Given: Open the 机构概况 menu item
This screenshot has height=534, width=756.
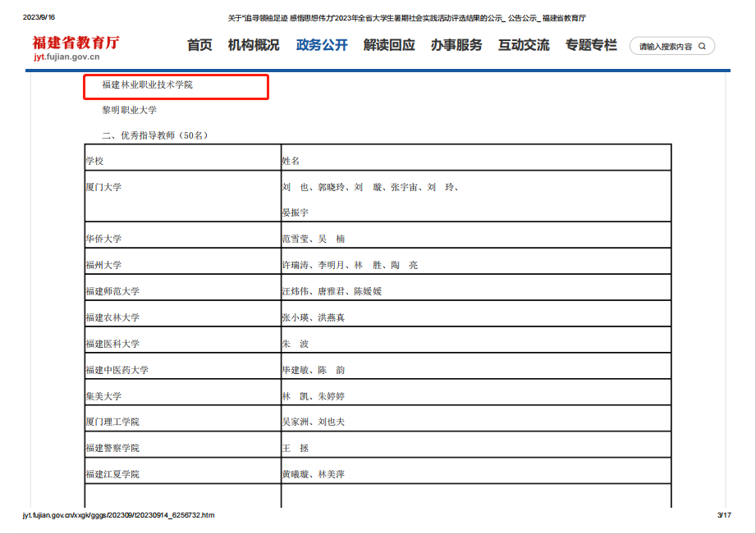Looking at the screenshot, I should 254,45.
